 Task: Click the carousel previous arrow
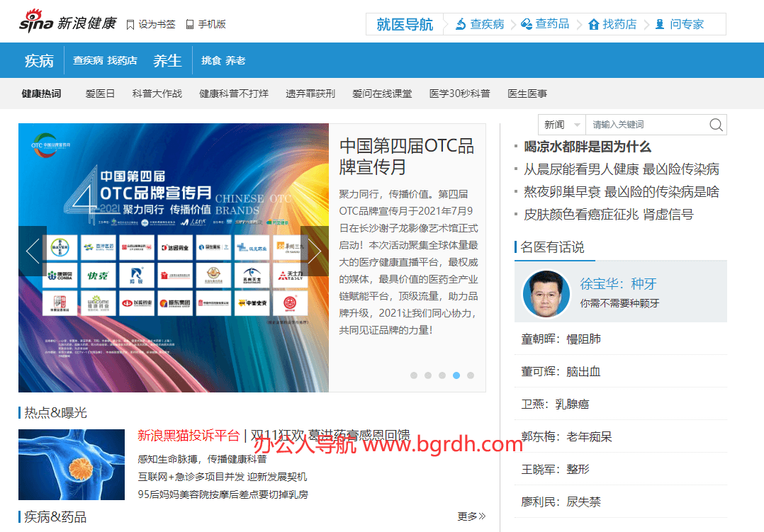click(31, 251)
